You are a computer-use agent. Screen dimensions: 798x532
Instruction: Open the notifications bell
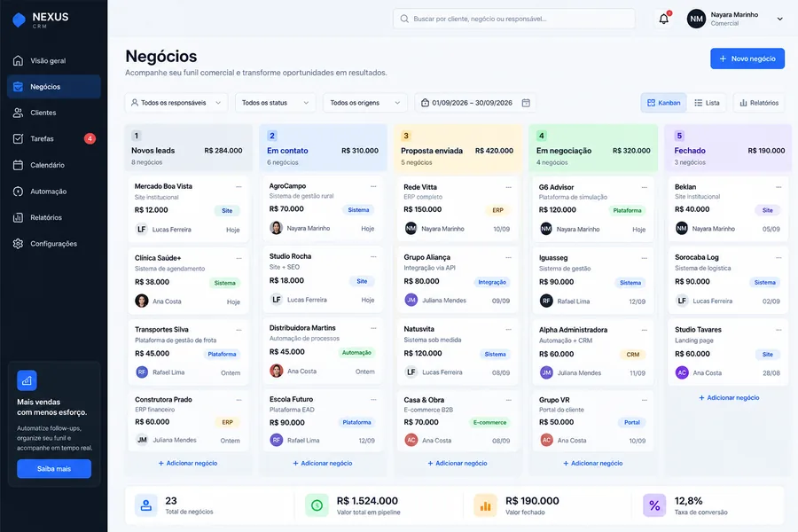664,19
